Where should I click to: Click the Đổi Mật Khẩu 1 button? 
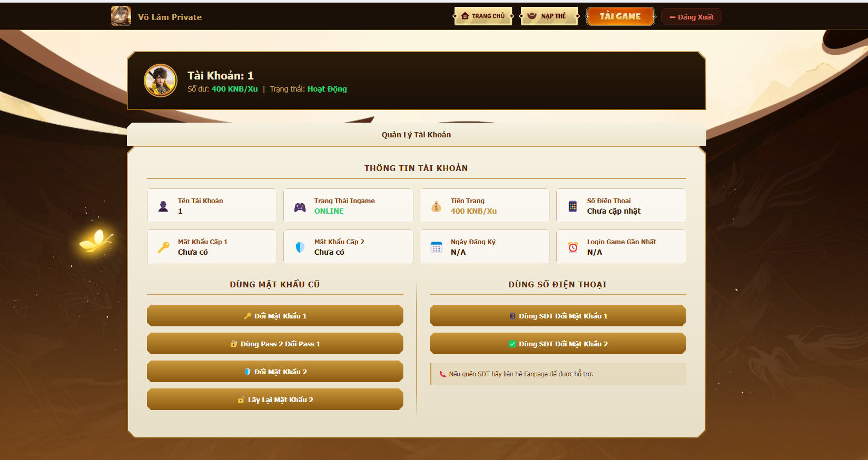tap(275, 316)
